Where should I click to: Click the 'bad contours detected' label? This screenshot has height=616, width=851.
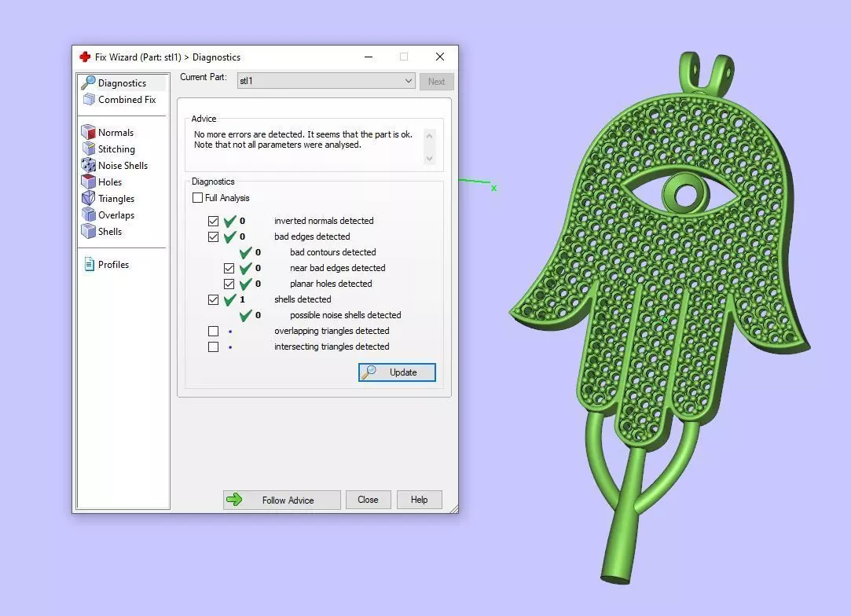click(x=332, y=252)
